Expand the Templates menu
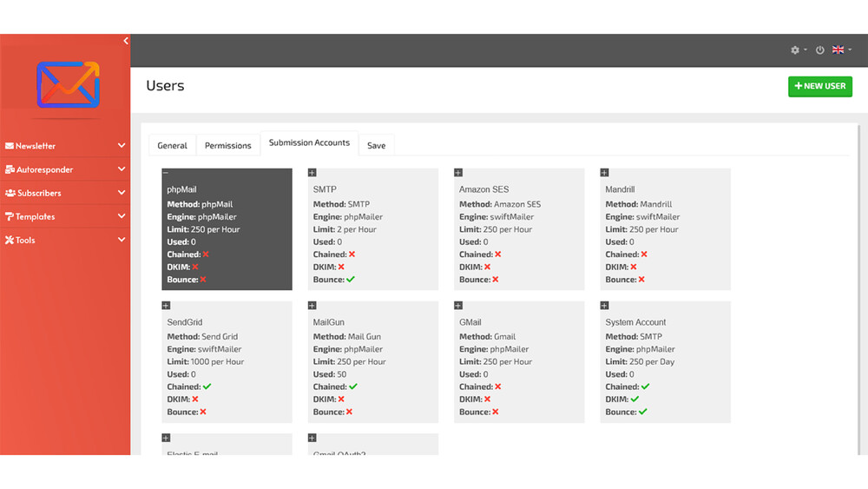Viewport: 868px width, 489px height. (x=65, y=216)
